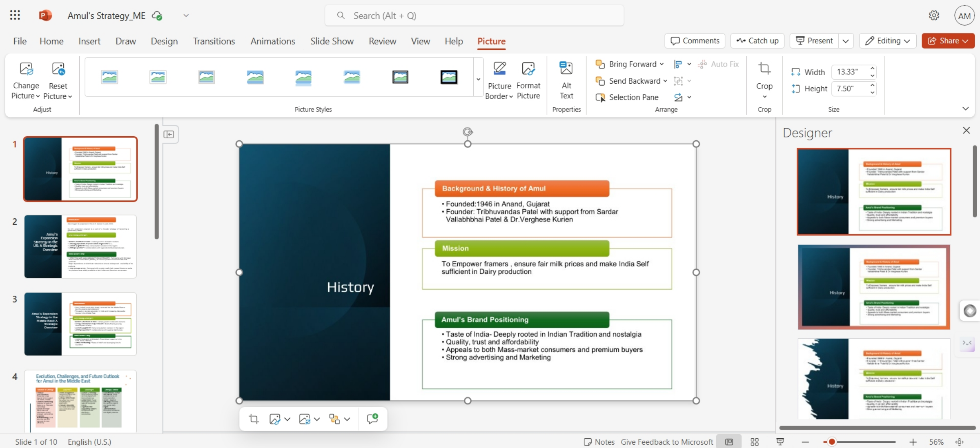Click the zoom slider handle
The width and height of the screenshot is (980, 448).
(832, 442)
